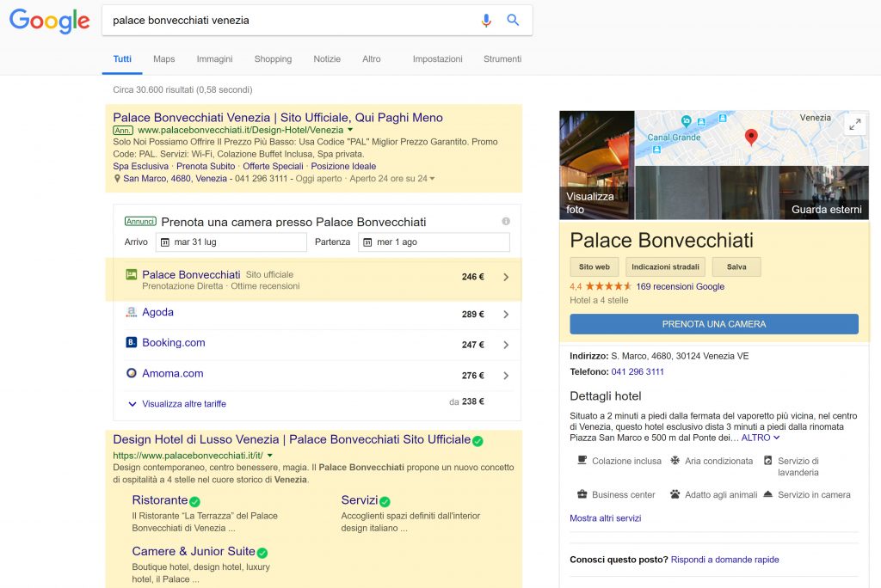Click the green checkmark next to Camere & Junior Suite

pos(262,553)
